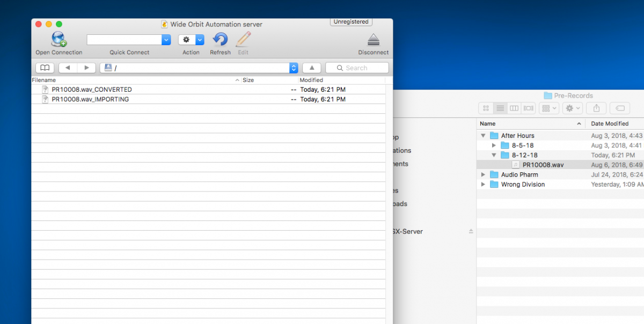This screenshot has height=324, width=644.
Task: Click the Disconnect eject icon
Action: tap(374, 40)
